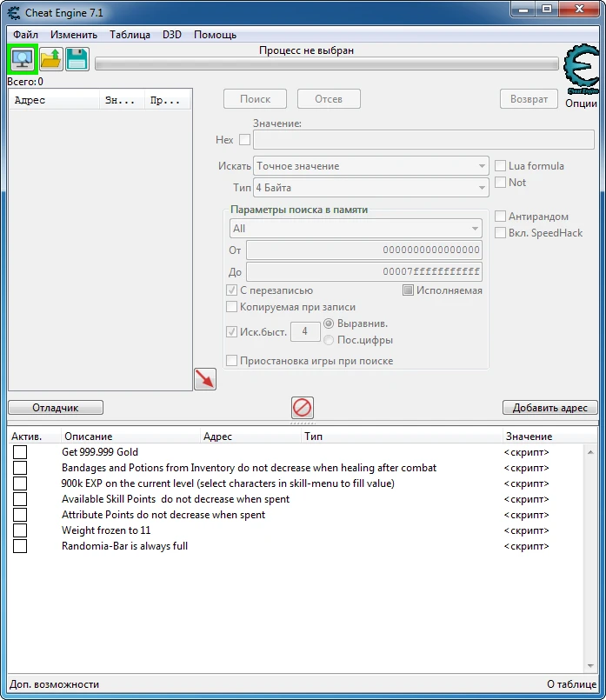Open the process selection monitor icon
The height and width of the screenshot is (700, 606).
(x=23, y=59)
